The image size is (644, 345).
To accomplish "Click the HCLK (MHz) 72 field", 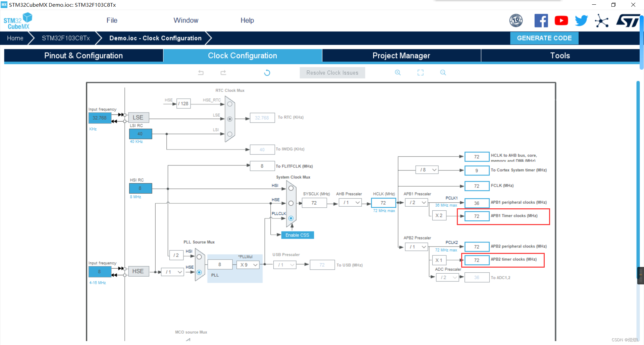I will tap(383, 203).
